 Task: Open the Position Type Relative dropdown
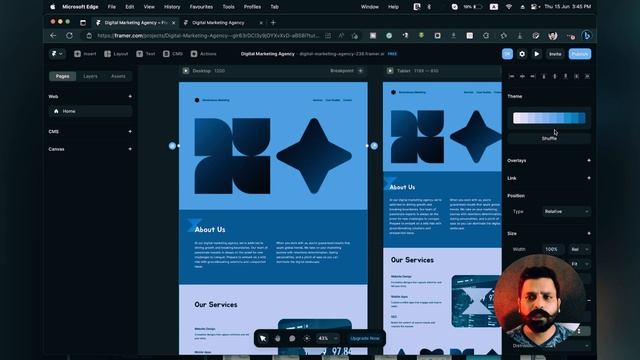click(566, 211)
